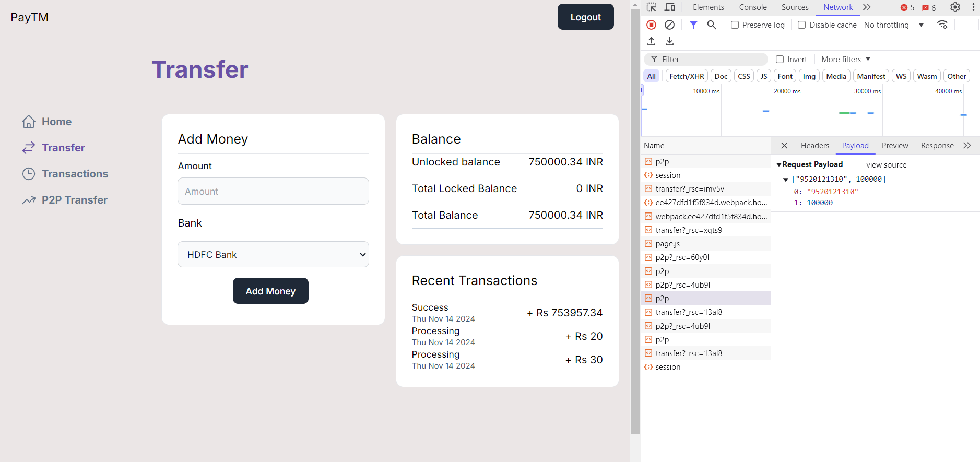Open the Preview tab of request
980x462 pixels.
(895, 146)
